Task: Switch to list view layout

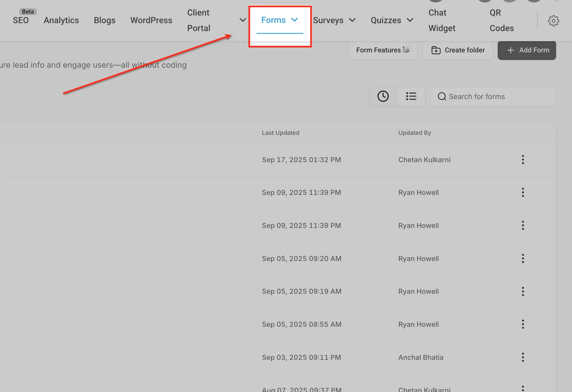Action: click(411, 96)
